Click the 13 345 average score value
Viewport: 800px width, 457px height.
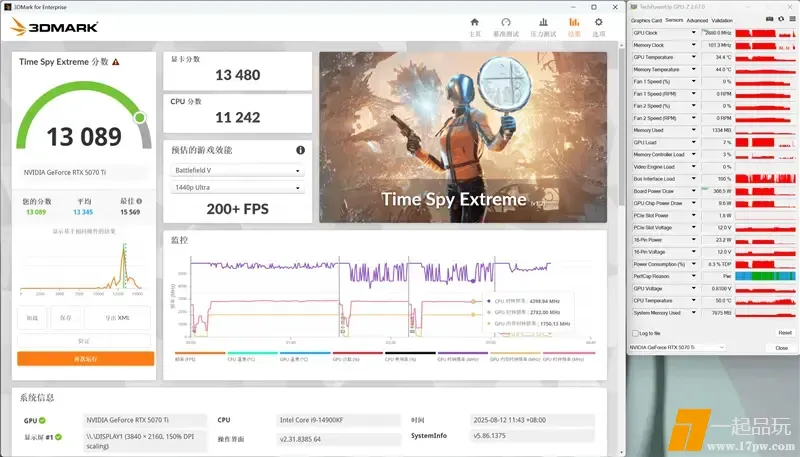pyautogui.click(x=83, y=212)
